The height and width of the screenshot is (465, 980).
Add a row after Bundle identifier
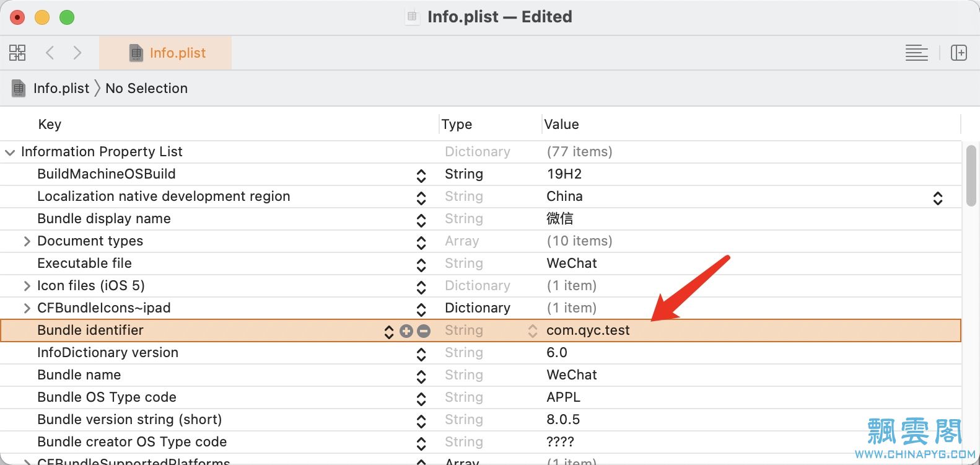pyautogui.click(x=406, y=331)
